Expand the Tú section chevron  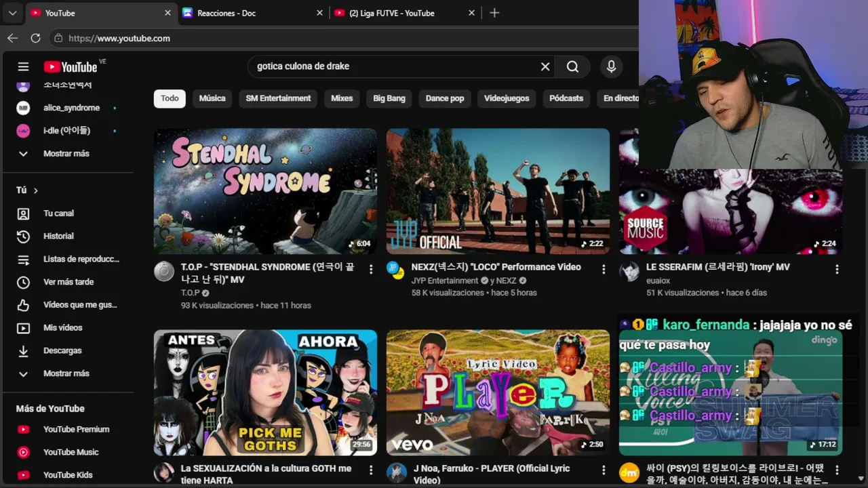[35, 190]
